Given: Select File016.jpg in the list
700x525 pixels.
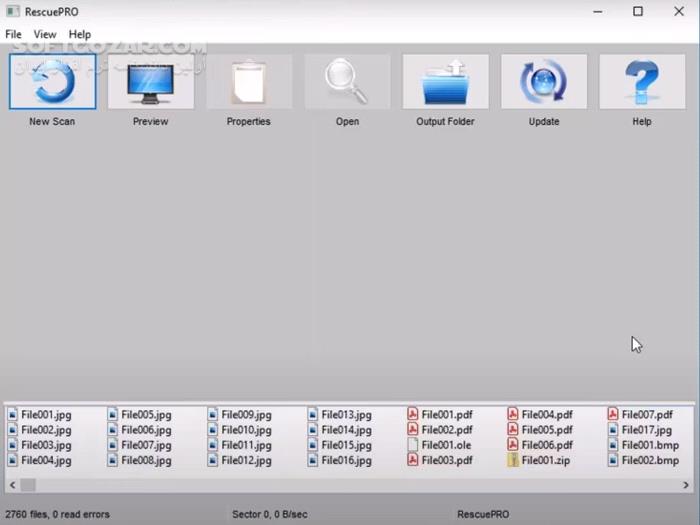Looking at the screenshot, I should (x=340, y=460).
